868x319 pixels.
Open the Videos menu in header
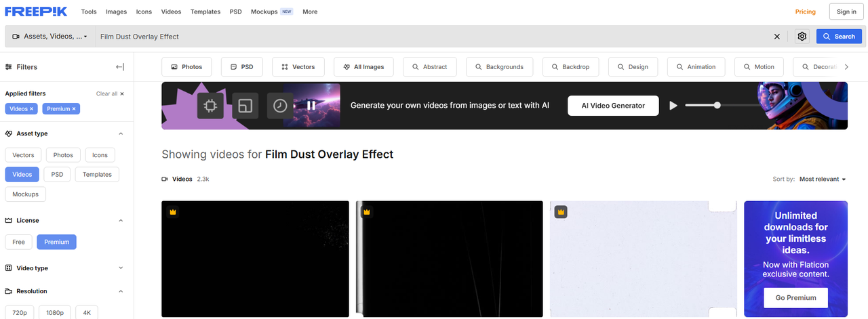172,12
